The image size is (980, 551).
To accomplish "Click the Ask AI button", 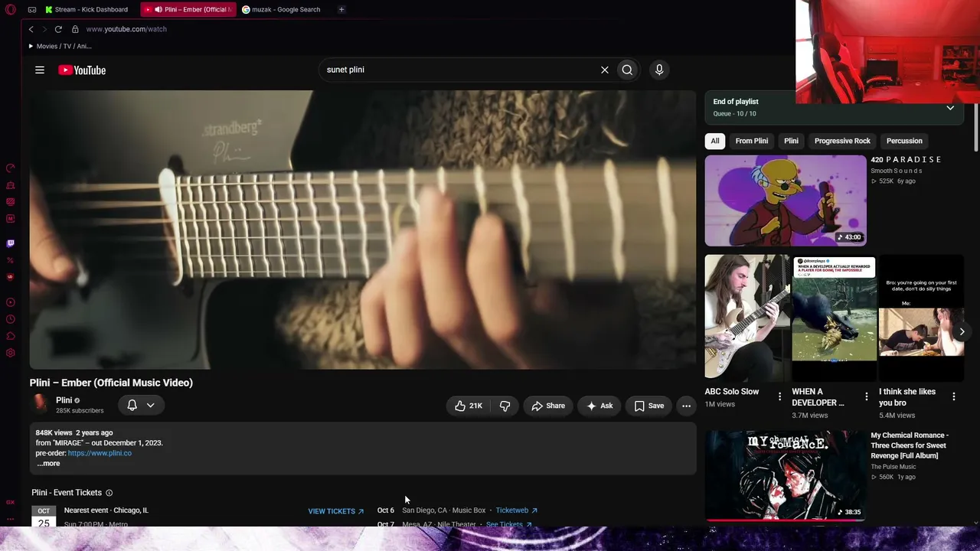I will [x=599, y=406].
